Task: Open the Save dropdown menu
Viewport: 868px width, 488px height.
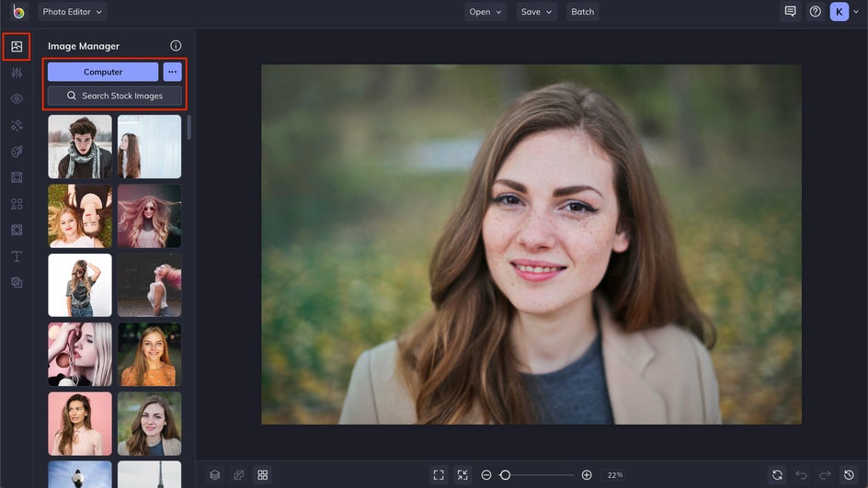Action: click(536, 12)
